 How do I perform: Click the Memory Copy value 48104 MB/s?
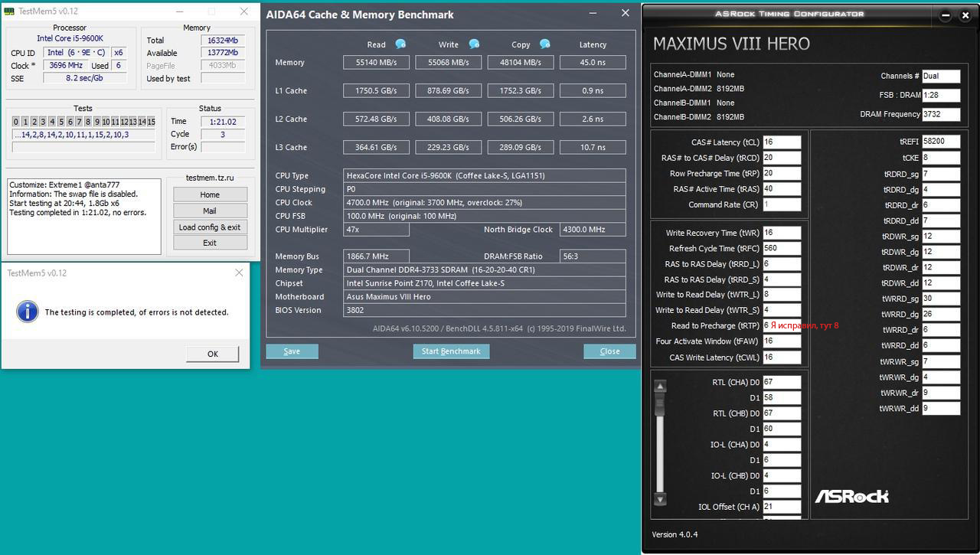pos(521,63)
